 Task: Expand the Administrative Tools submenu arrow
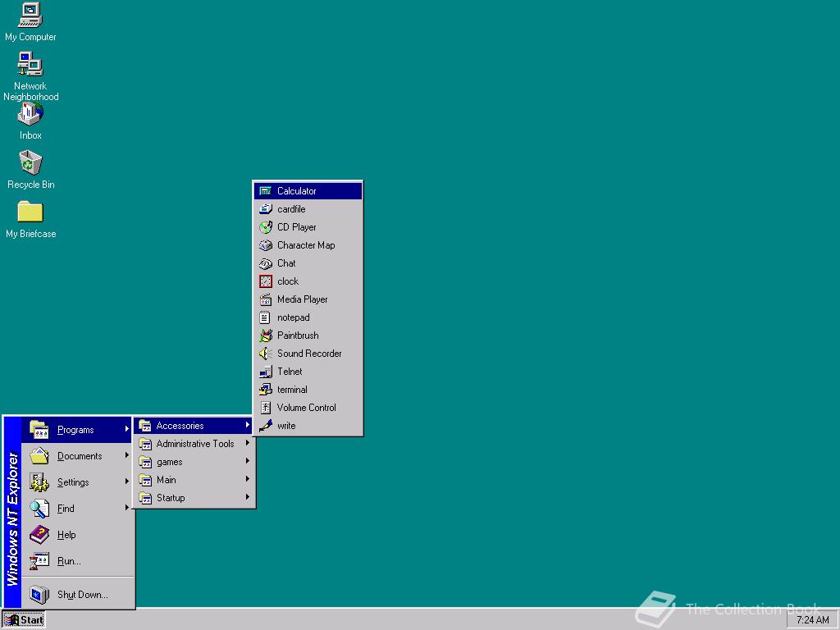(248, 443)
